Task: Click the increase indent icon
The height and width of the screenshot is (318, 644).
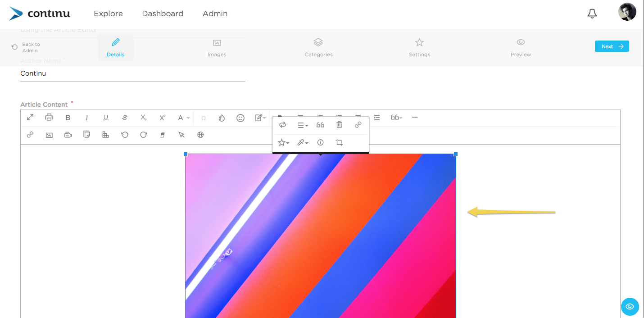Action: coord(377,118)
